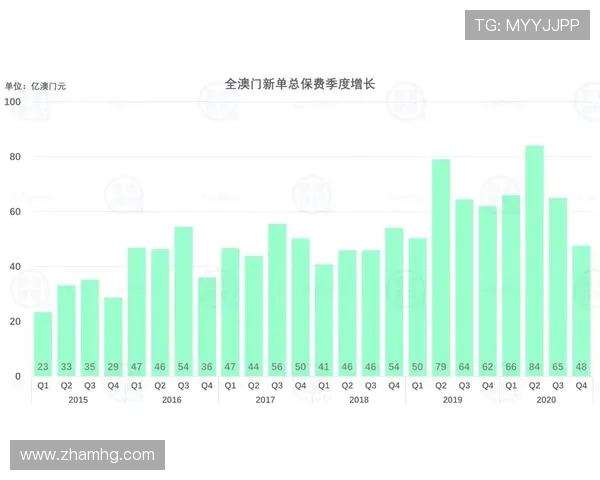Click the Q1 axis label under 2015
The image size is (600, 480).
[x=43, y=386]
